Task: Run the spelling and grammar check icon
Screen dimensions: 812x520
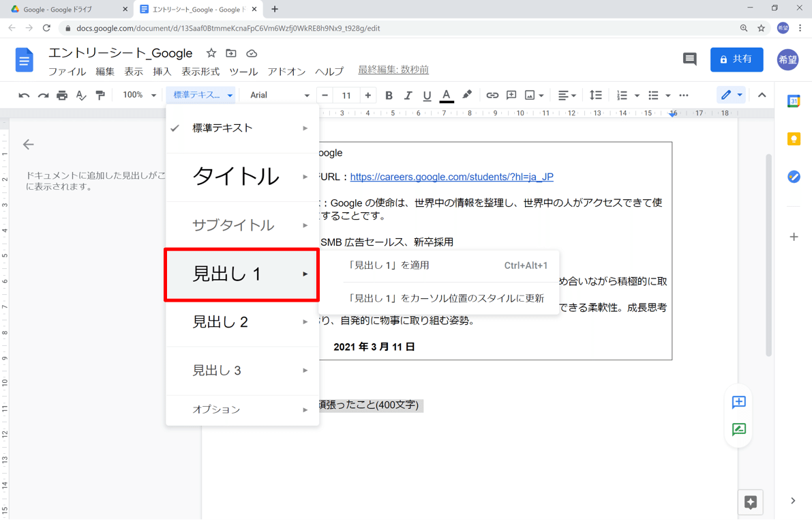Action: 81,95
